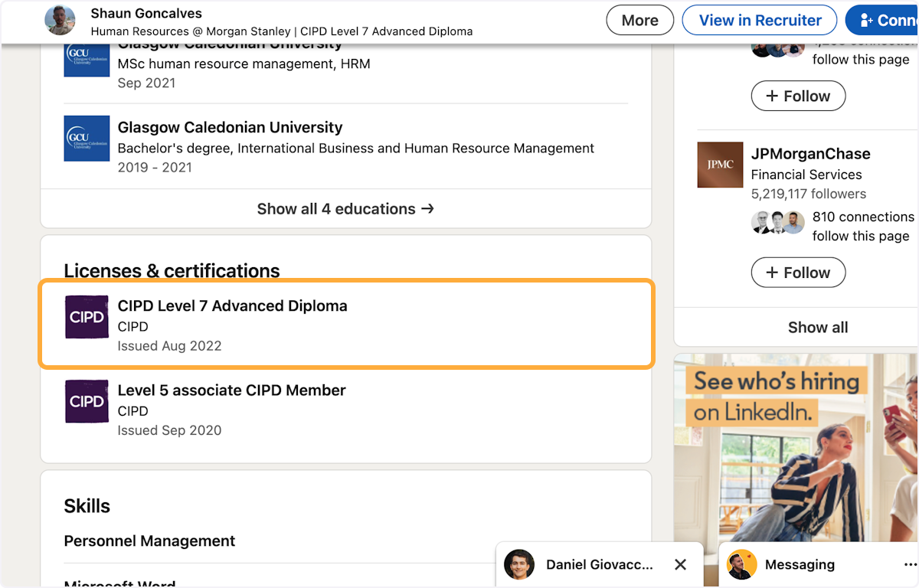The height and width of the screenshot is (588, 919).
Task: Click the More button in profile header
Action: tap(640, 21)
